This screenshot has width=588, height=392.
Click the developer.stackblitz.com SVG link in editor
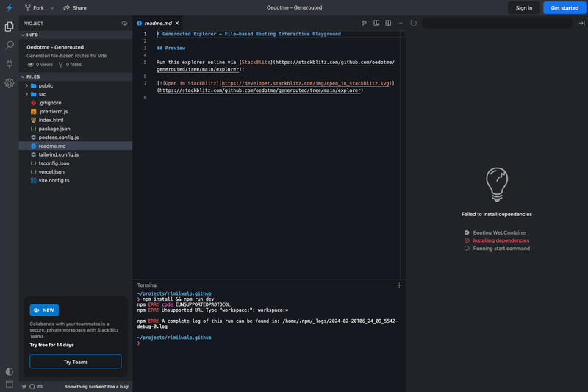click(306, 83)
